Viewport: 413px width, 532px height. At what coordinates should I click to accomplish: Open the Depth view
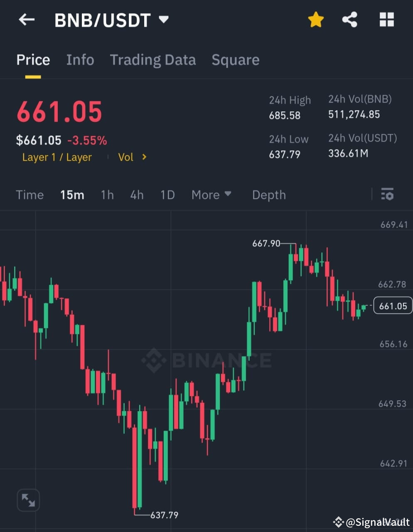click(269, 195)
